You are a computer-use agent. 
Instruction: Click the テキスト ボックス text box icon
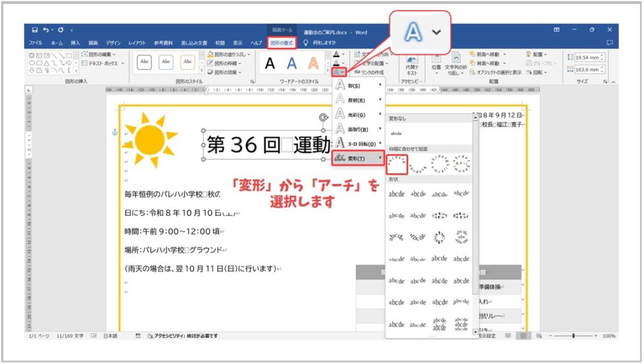[x=103, y=63]
